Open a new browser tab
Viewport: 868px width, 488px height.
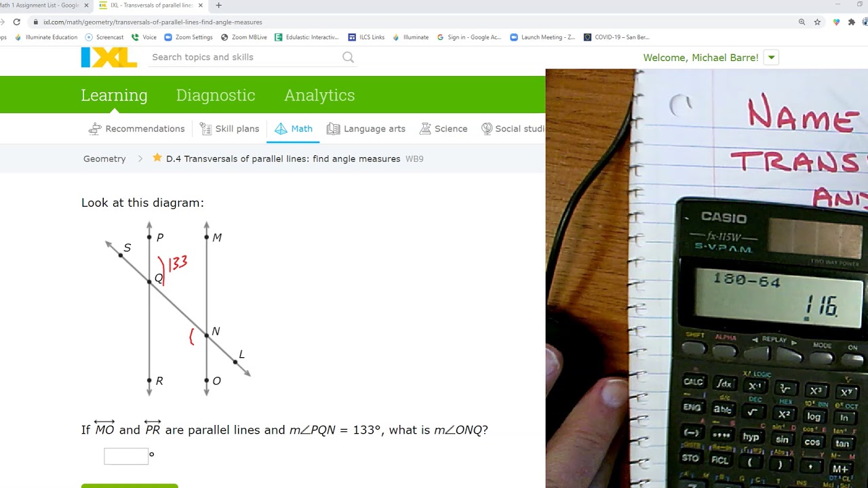[218, 5]
